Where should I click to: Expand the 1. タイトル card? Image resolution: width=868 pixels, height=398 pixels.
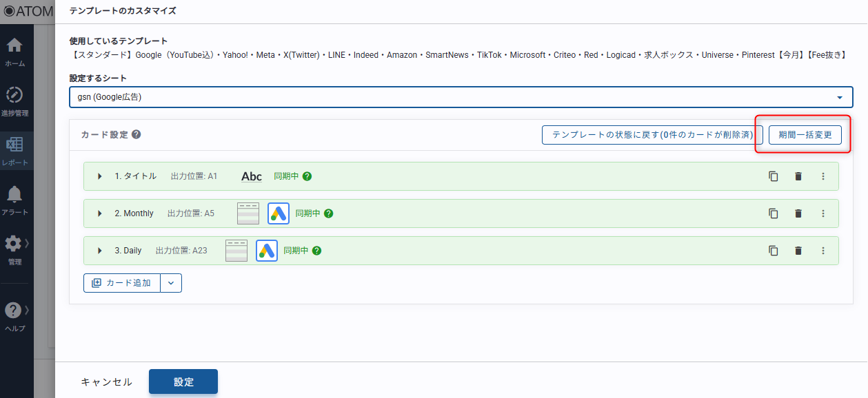coord(100,176)
